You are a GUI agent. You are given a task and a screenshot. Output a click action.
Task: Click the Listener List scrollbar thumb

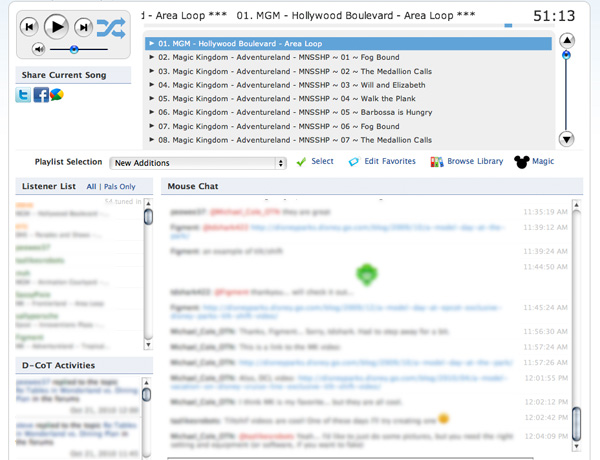coord(148,217)
